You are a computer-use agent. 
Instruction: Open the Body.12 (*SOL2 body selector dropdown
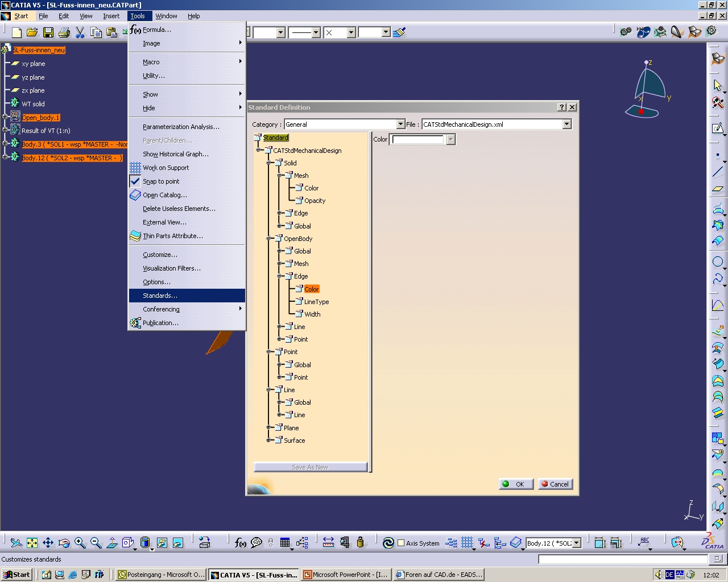[577, 543]
